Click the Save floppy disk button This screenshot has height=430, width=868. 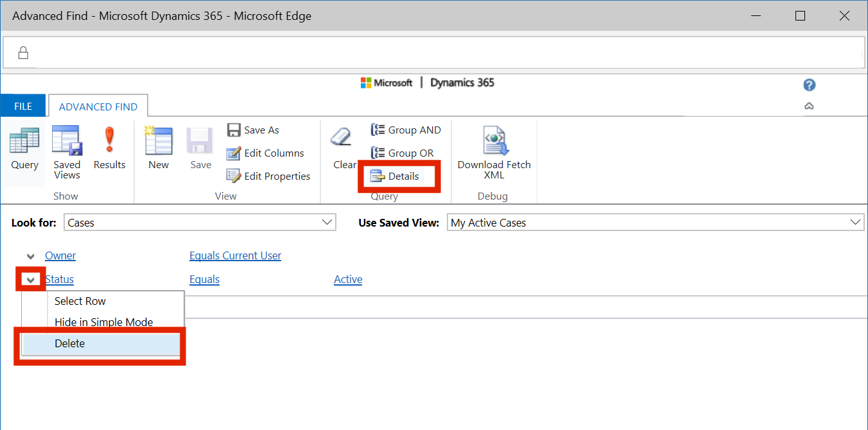pyautogui.click(x=200, y=149)
